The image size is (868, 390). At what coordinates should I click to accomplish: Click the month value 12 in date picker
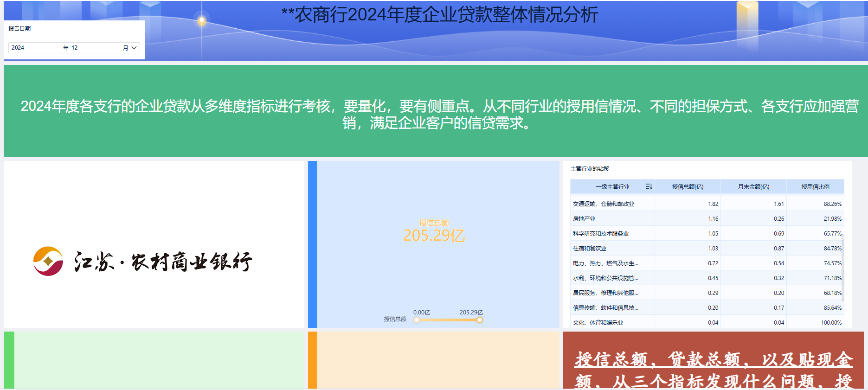[x=75, y=48]
